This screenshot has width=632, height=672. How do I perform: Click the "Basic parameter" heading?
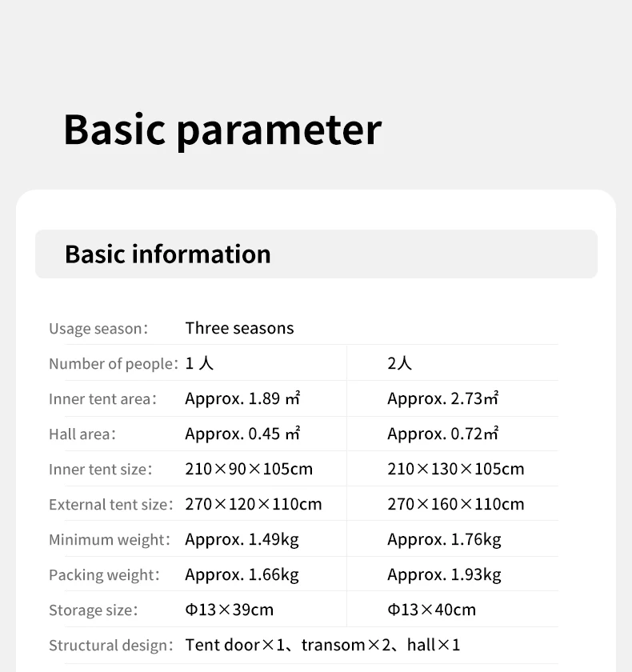(222, 130)
